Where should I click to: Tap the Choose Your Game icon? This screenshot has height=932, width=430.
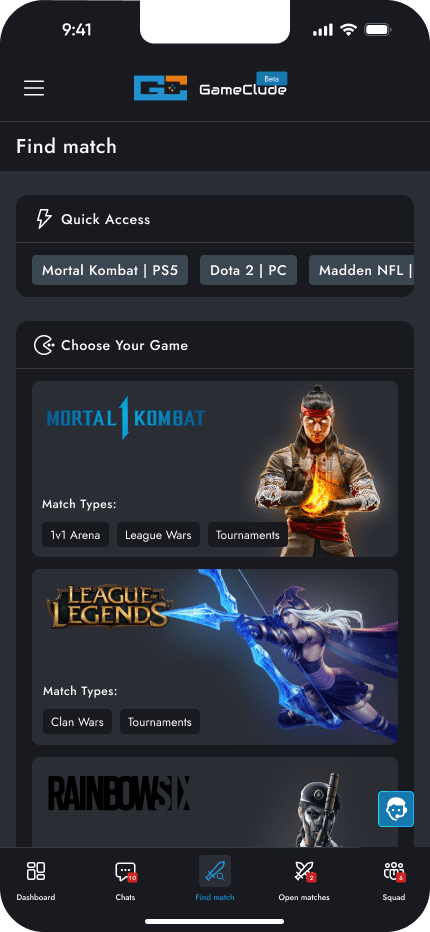coord(44,345)
